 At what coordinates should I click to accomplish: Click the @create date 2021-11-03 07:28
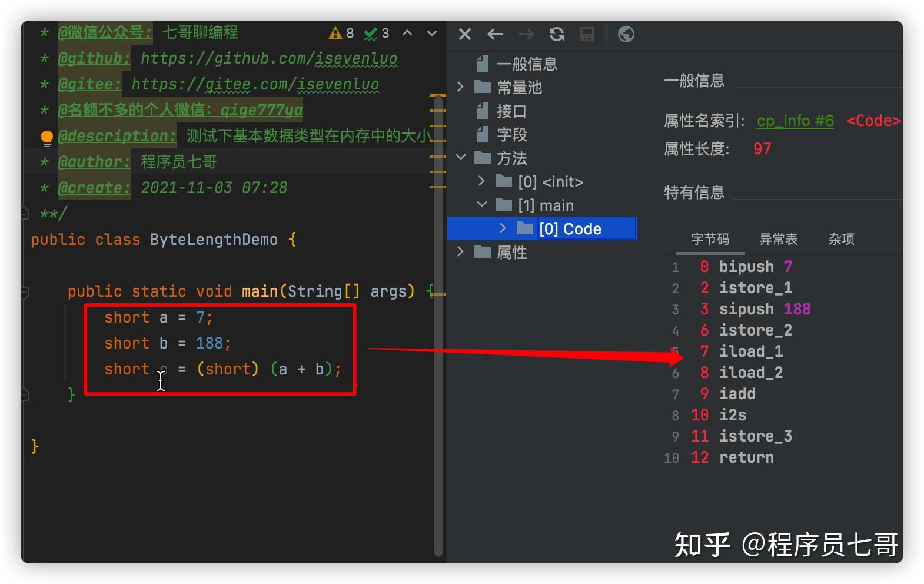click(x=214, y=188)
